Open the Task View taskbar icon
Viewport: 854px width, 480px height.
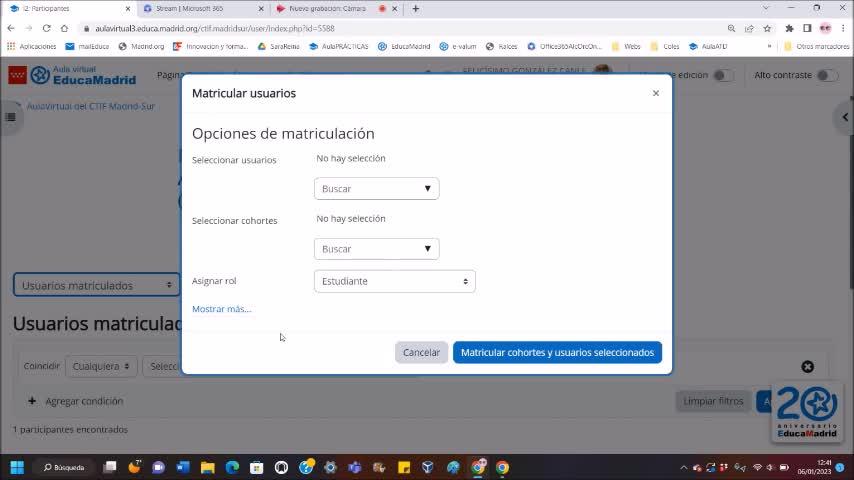[x=110, y=467]
